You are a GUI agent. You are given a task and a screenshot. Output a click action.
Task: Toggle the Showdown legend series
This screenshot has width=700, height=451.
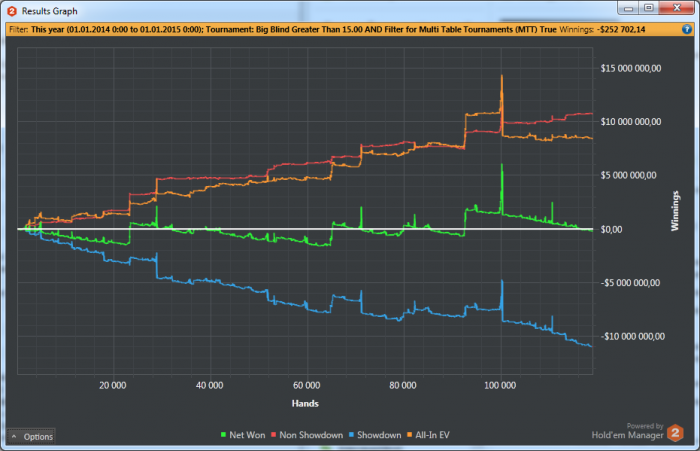375,435
